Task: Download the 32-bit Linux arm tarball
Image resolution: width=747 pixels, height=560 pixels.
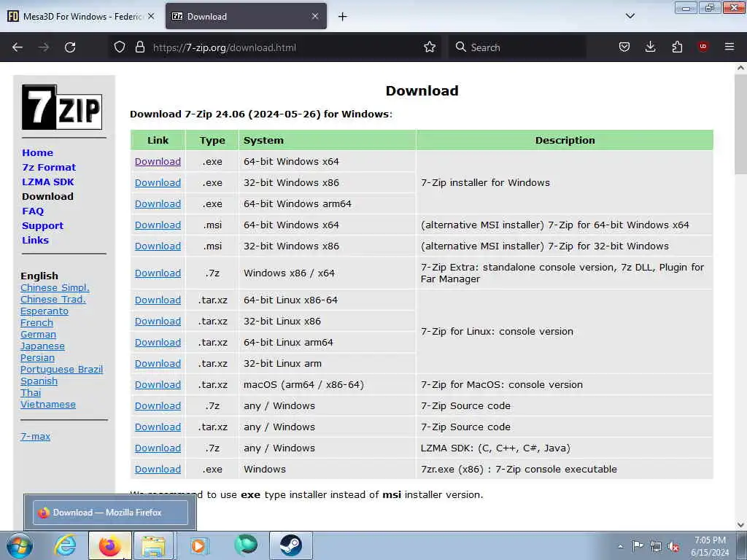Action: pyautogui.click(x=158, y=364)
